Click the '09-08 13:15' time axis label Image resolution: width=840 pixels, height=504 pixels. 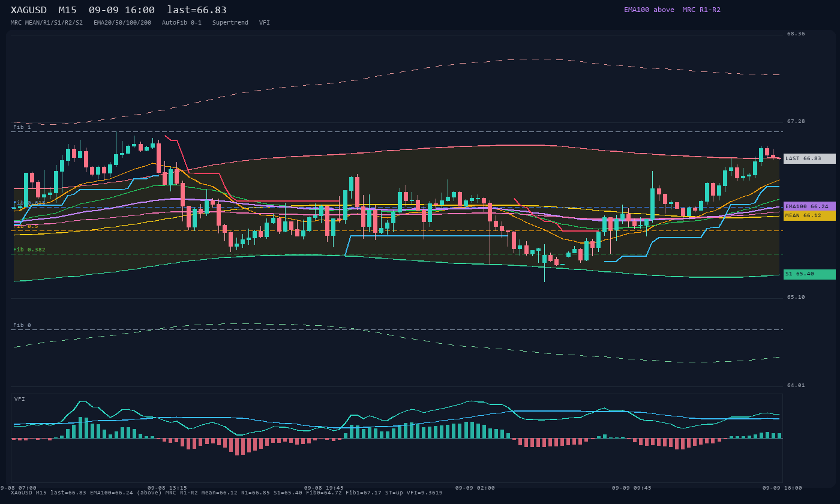pyautogui.click(x=167, y=488)
